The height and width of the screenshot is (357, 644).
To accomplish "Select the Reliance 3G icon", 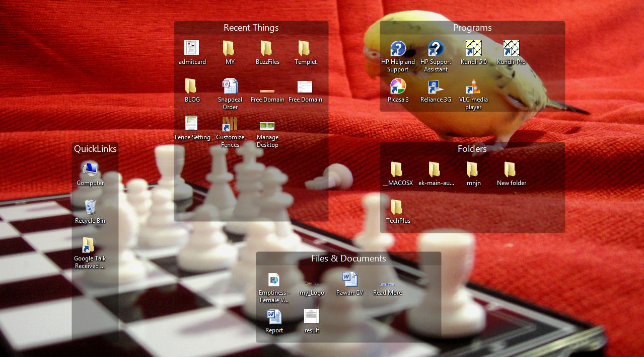I will click(x=436, y=86).
